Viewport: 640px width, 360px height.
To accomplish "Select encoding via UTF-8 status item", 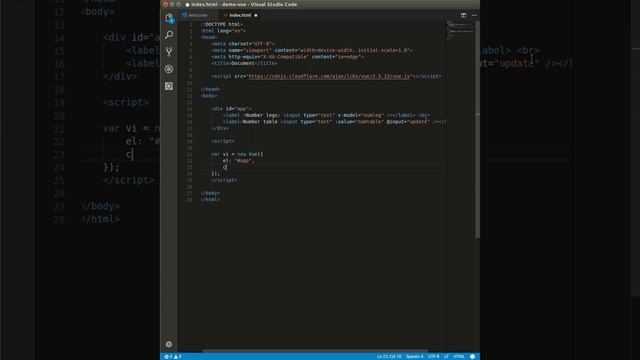I will (433, 356).
